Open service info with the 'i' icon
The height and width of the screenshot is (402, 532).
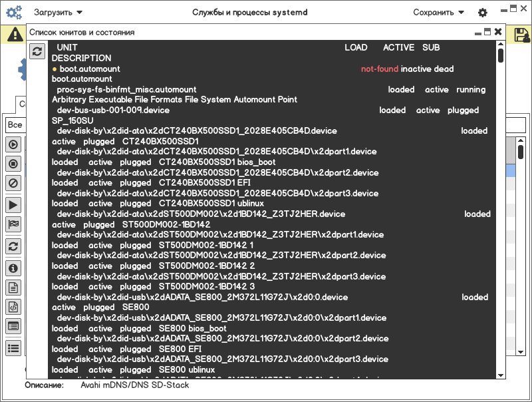13,268
